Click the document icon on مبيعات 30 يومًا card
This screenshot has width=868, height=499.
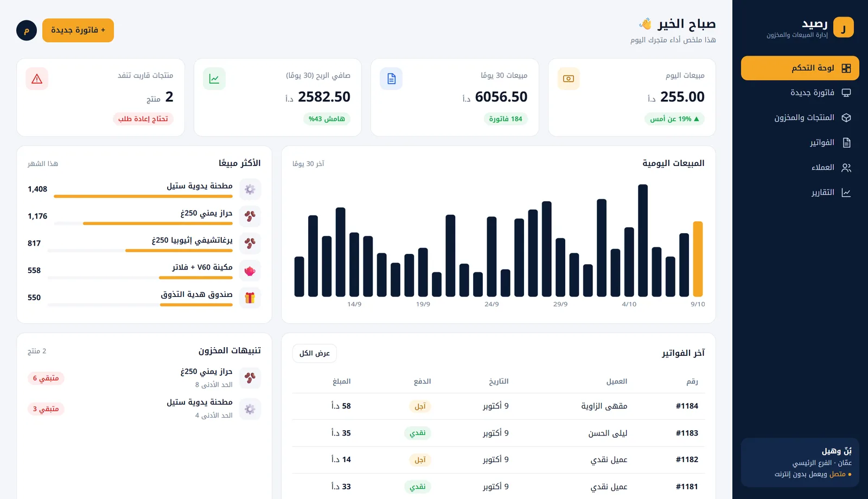coord(391,79)
